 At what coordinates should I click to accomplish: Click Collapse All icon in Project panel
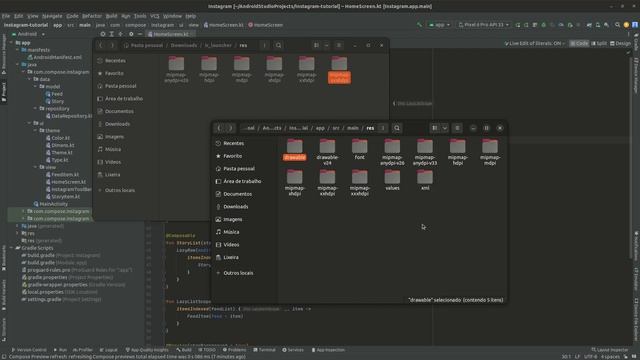(120, 34)
